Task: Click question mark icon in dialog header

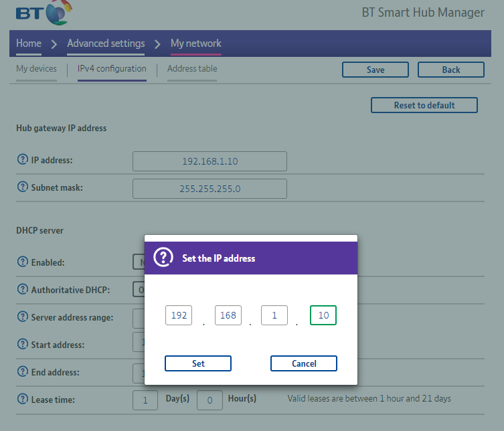Action: click(x=163, y=258)
